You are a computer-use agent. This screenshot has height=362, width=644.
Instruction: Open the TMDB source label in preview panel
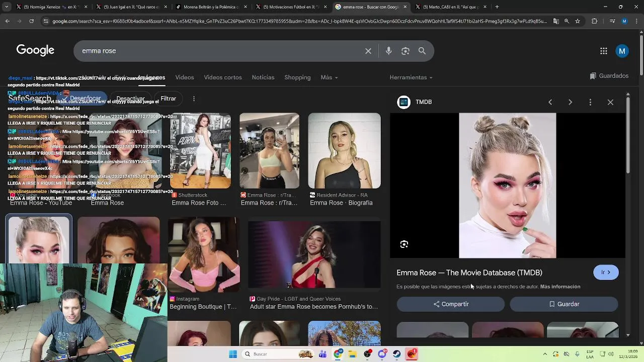pos(424,102)
